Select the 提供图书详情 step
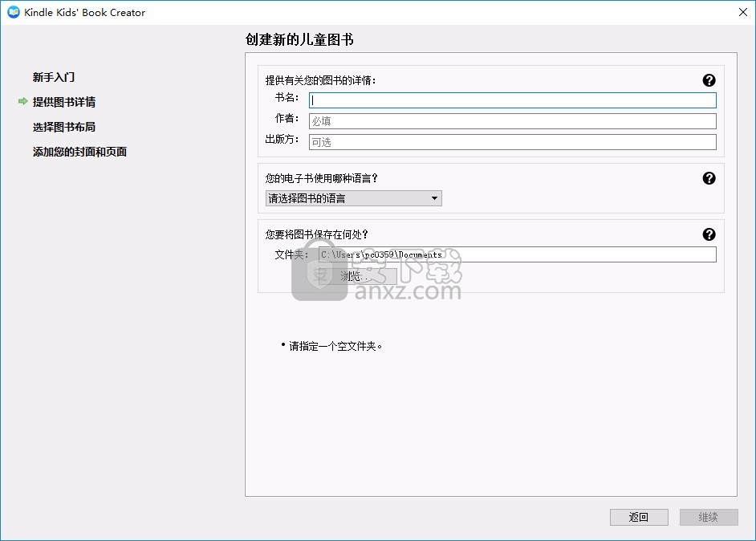This screenshot has width=756, height=541. pos(64,102)
